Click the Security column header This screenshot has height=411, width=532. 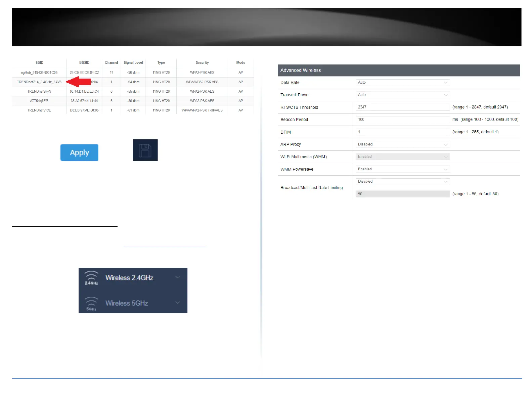202,63
